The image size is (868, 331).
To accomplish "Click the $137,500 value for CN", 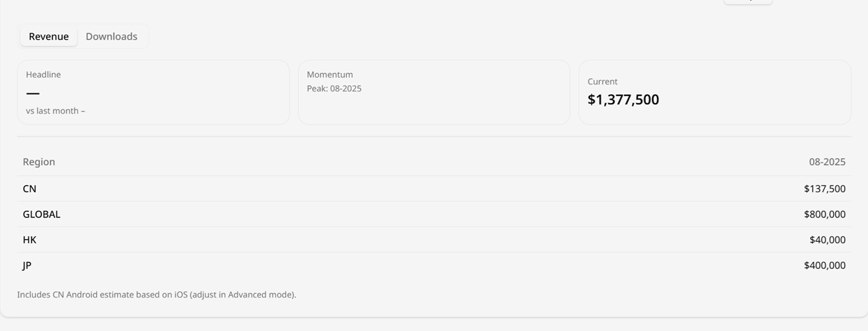I will click(x=825, y=189).
